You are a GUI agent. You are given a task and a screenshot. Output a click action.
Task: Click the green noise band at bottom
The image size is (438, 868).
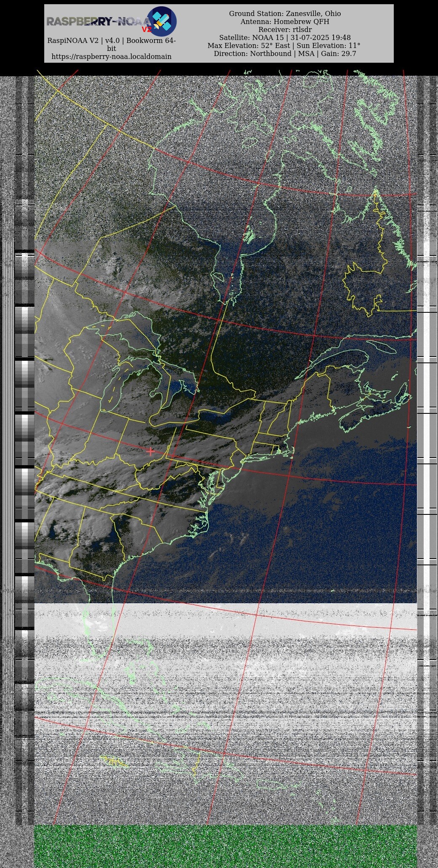coord(225,846)
